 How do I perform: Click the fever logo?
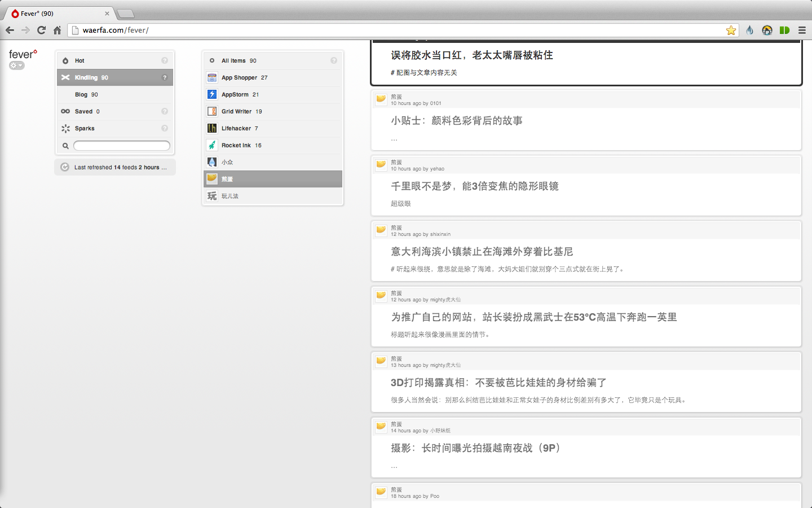[23, 54]
